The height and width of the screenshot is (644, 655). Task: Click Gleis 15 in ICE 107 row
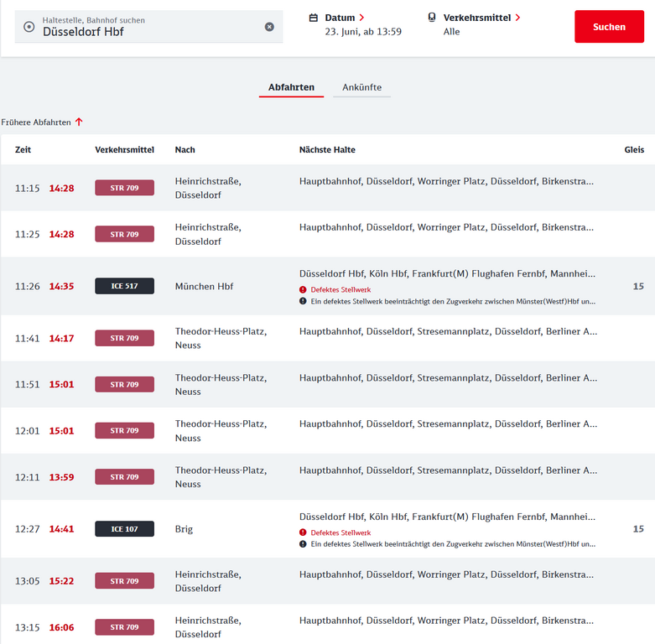[638, 529]
